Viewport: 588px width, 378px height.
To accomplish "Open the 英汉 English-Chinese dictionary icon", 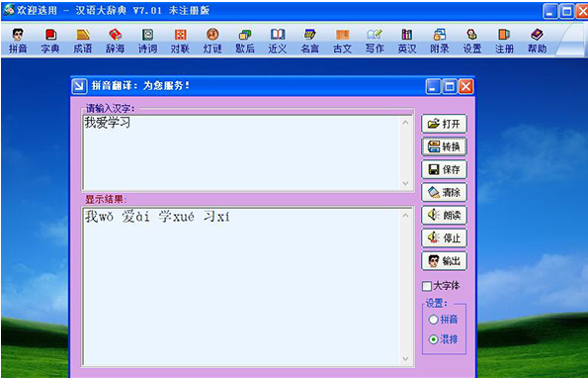I will point(407,41).
